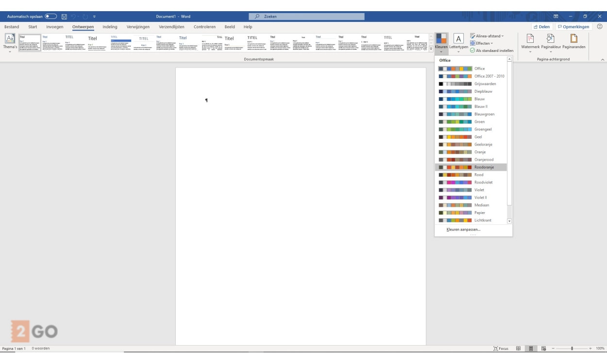Enable Focus mode in status bar
Viewport: 607px width, 364px height.
click(501, 348)
